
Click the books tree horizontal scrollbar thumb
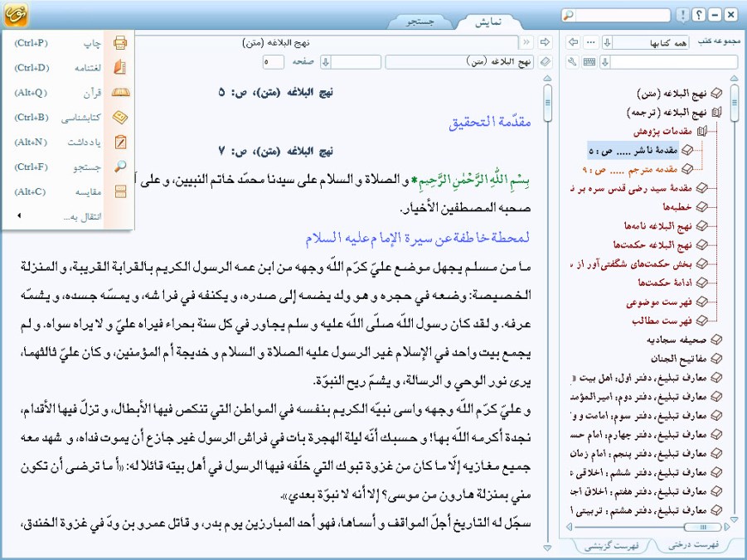[x=702, y=527]
